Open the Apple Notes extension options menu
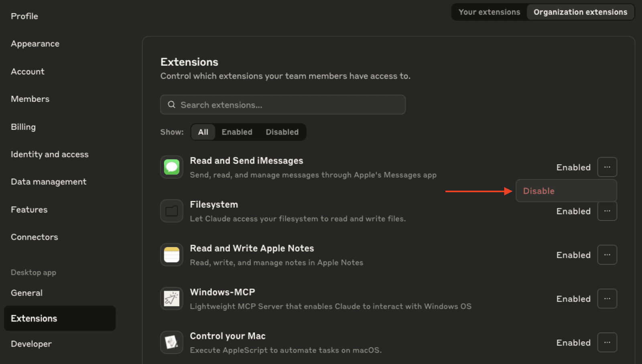 point(607,254)
